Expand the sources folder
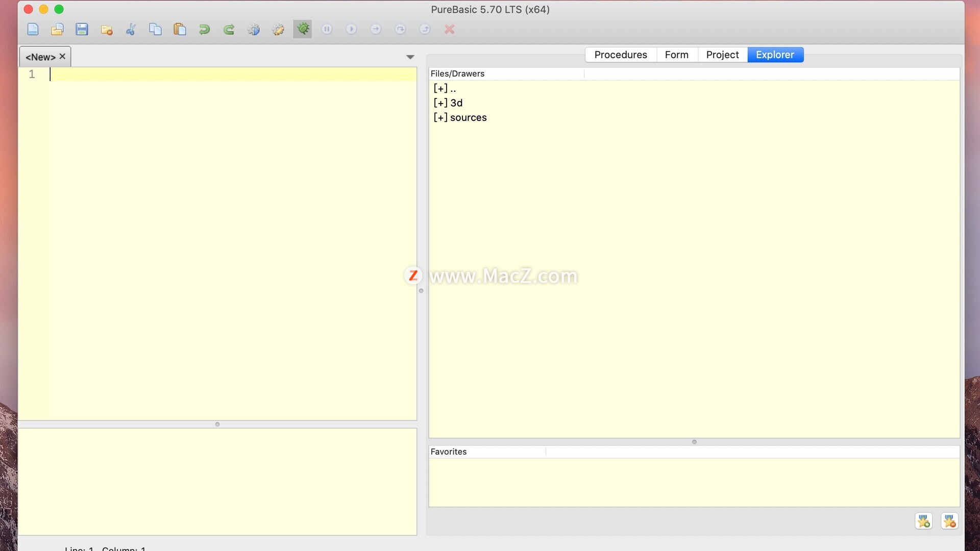 (440, 118)
